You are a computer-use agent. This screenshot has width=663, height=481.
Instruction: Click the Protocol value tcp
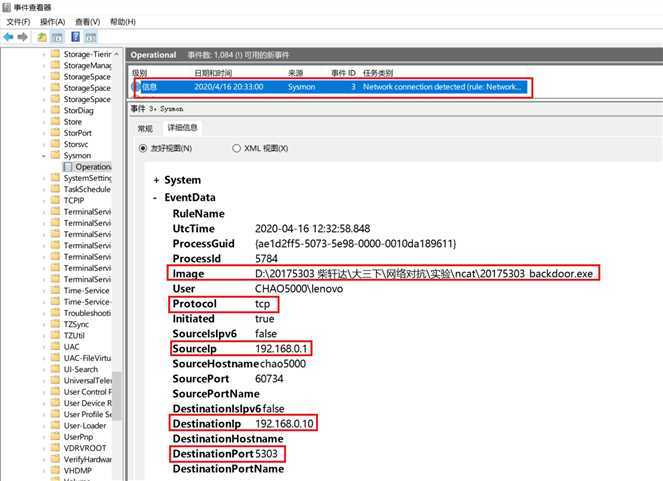pos(262,304)
